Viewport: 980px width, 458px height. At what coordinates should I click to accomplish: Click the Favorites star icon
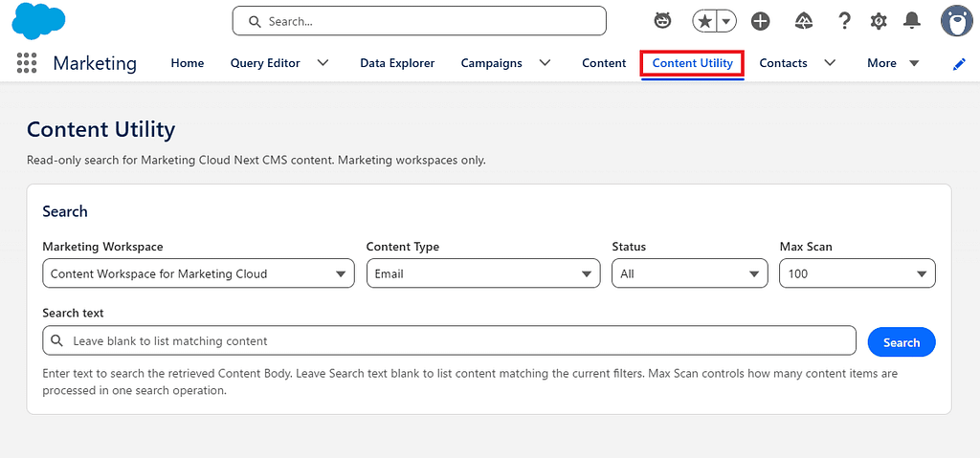[704, 21]
